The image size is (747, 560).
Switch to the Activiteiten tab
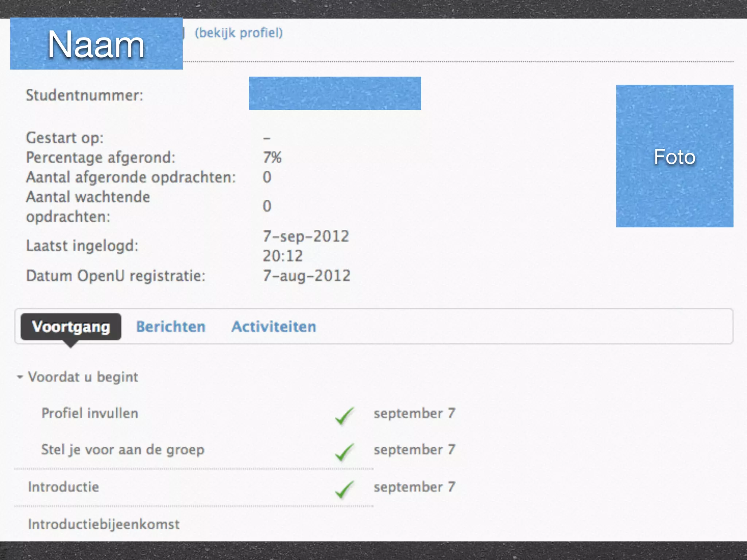[x=274, y=327]
